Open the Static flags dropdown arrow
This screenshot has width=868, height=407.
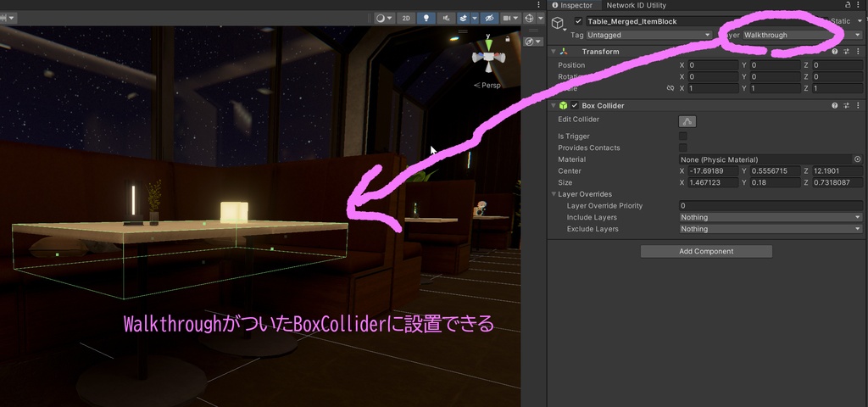pos(860,21)
